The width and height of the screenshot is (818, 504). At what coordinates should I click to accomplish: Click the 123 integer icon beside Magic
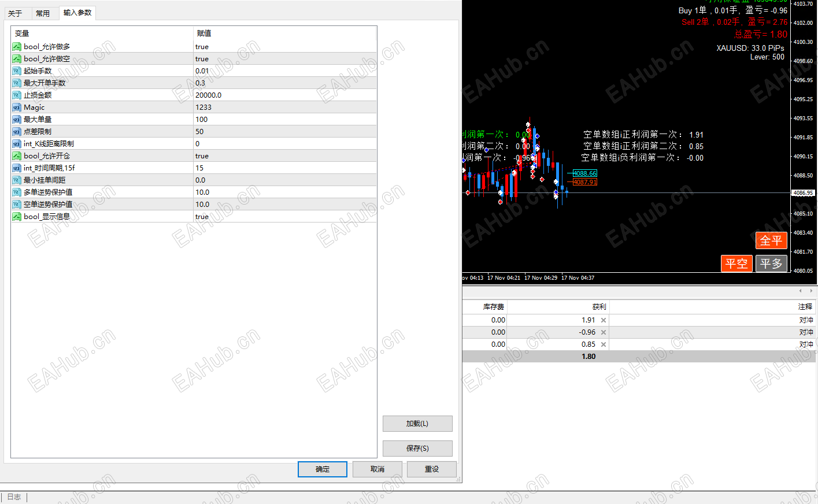pyautogui.click(x=17, y=107)
